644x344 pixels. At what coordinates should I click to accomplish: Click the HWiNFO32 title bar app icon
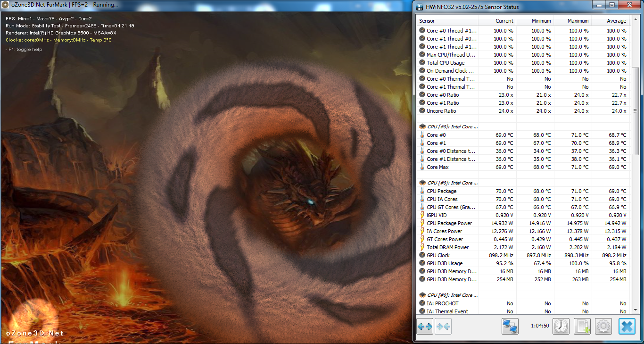tap(419, 7)
